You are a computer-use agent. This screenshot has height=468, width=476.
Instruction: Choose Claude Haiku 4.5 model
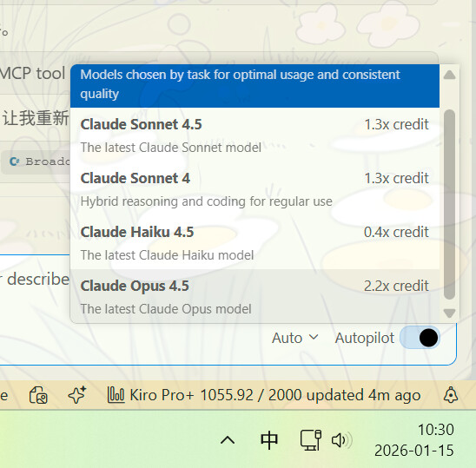coord(255,242)
